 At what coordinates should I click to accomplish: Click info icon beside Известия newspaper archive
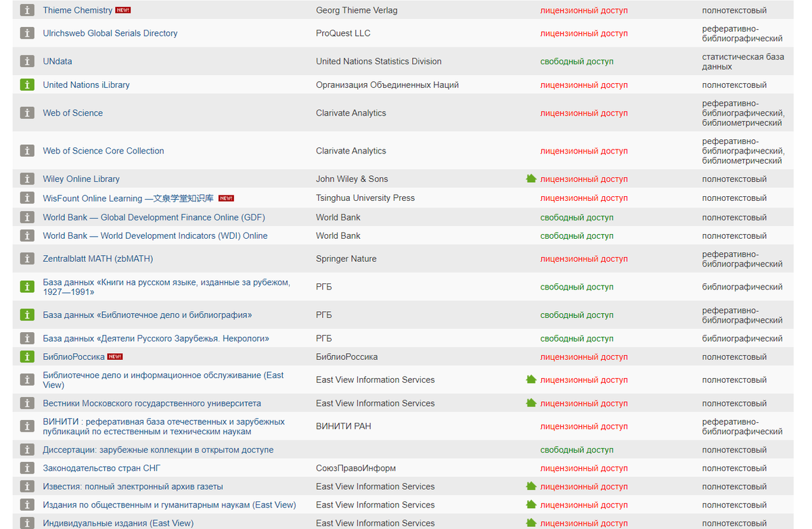click(x=27, y=486)
